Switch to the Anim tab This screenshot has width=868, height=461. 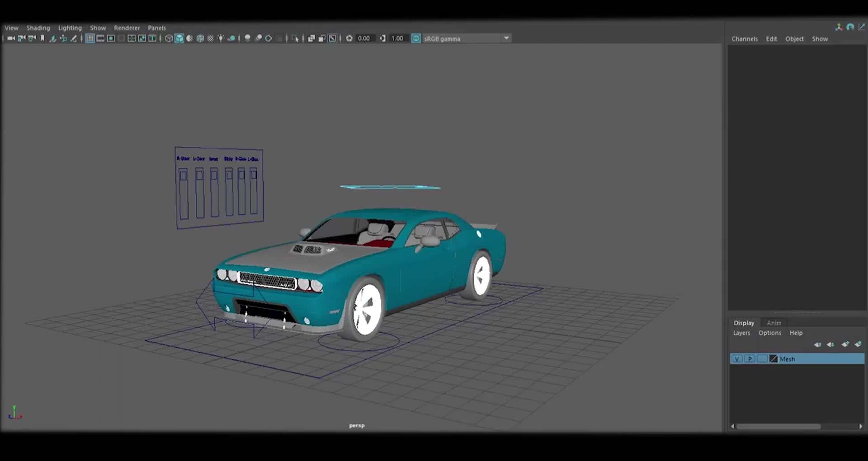[774, 323]
